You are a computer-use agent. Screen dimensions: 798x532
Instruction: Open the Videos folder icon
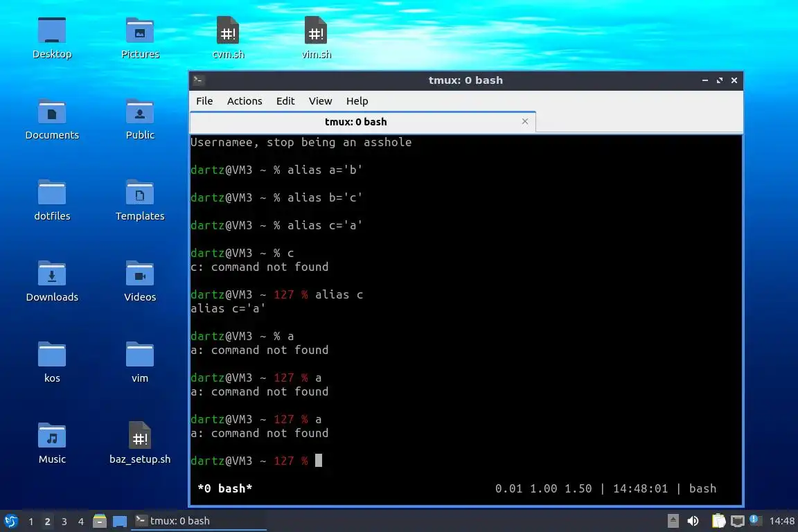[140, 281]
